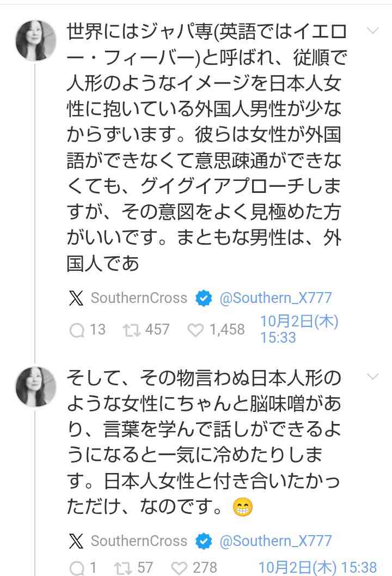
Task: Click the reply icon on second tweet
Action: click(x=76, y=567)
